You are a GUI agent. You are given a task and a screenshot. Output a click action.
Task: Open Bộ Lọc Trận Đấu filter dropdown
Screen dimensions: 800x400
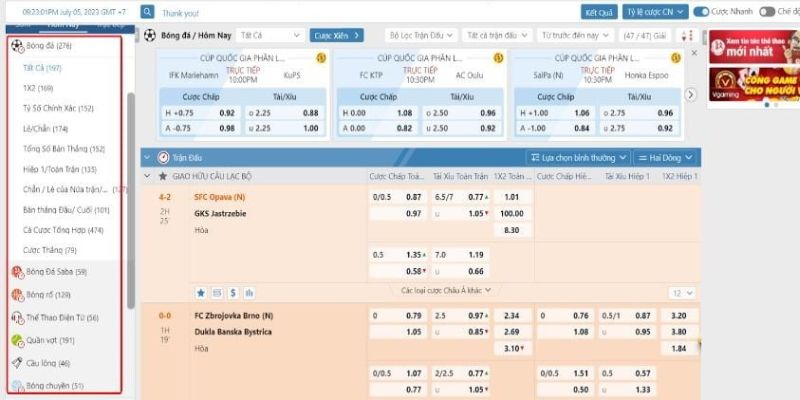pos(421,35)
